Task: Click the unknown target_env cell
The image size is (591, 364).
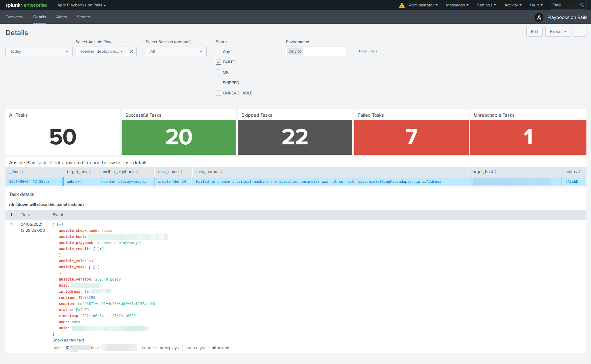Action: (x=80, y=182)
